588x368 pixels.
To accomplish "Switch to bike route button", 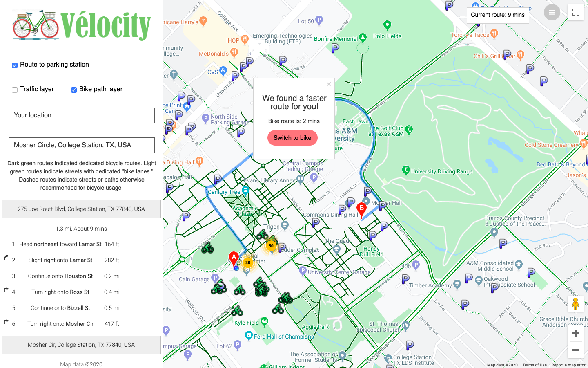I will point(292,138).
